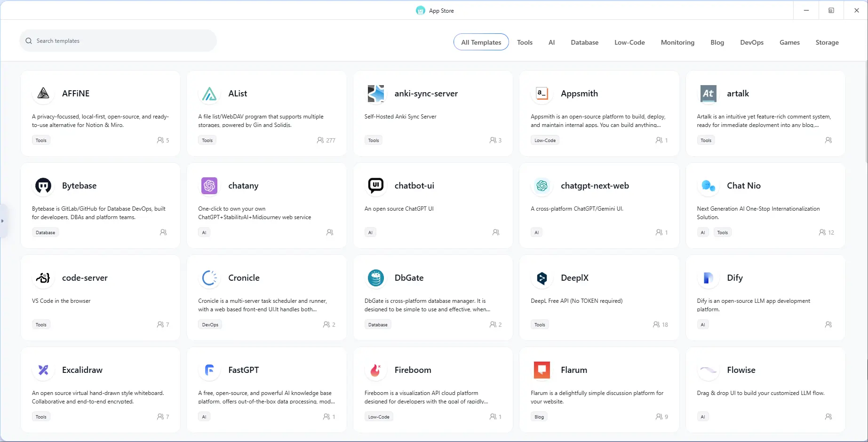
Task: Open the Monitoring templates tab
Action: 677,42
